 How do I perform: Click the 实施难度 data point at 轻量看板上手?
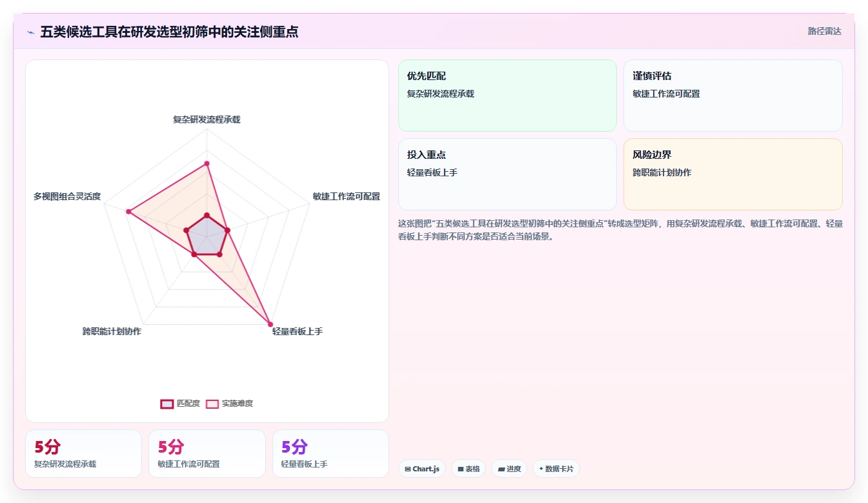coord(270,324)
